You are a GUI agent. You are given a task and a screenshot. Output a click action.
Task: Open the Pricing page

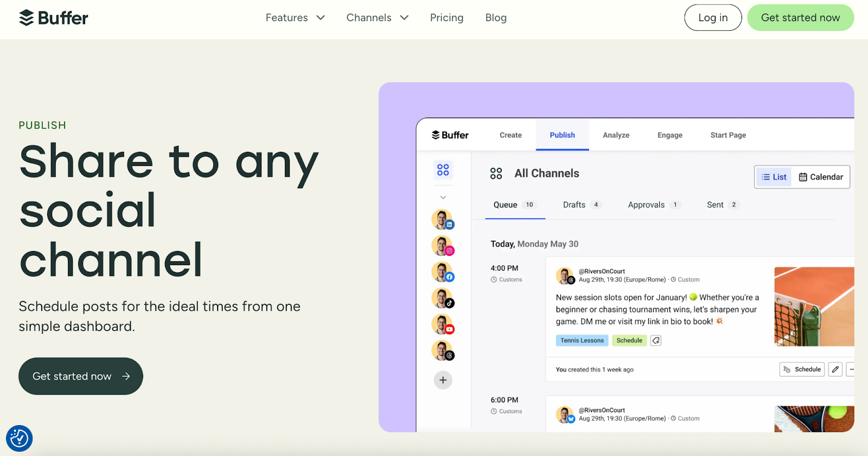coord(446,18)
